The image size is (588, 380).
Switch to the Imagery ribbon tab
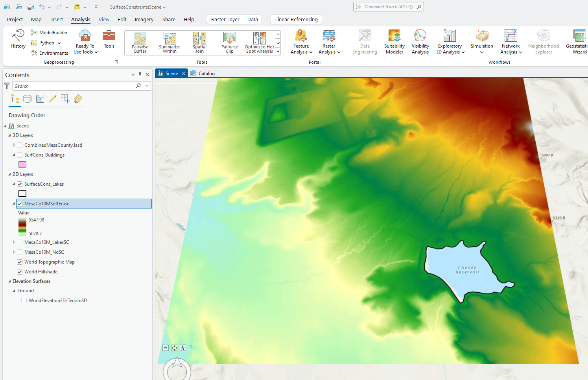coord(144,19)
